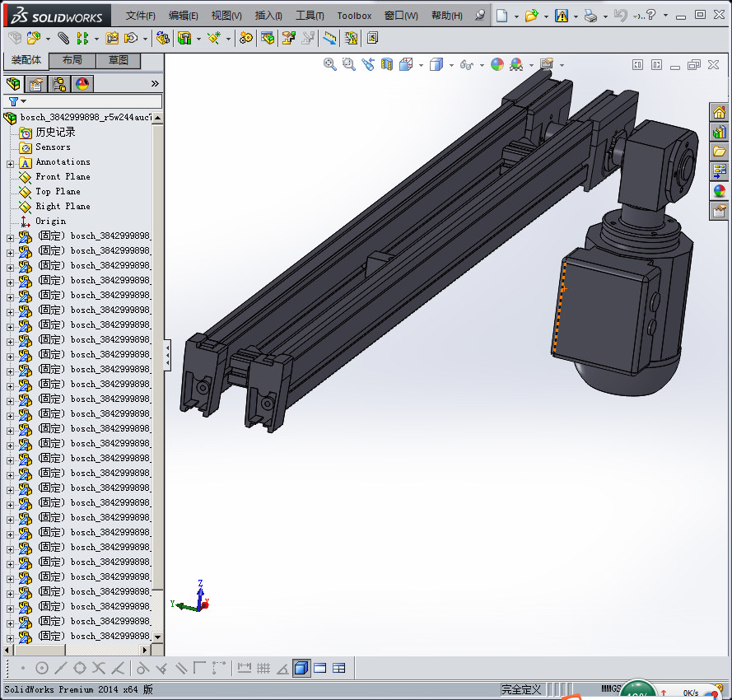Open the Design Library icon in task pane
The height and width of the screenshot is (700, 732).
(719, 132)
